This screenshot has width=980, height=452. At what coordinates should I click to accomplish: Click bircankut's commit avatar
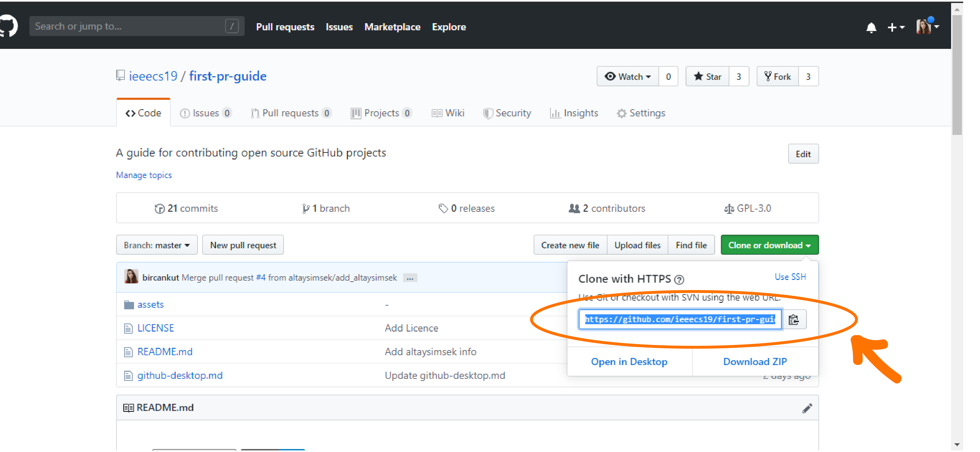tap(131, 277)
